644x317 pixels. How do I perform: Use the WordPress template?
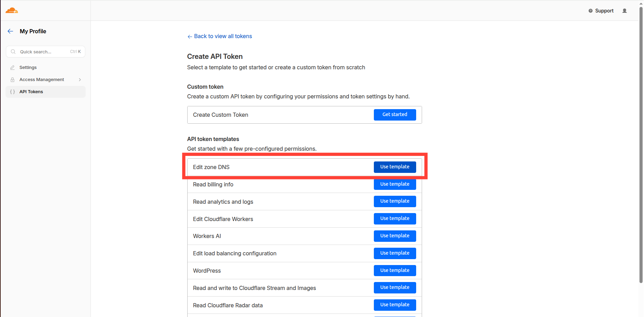click(395, 271)
